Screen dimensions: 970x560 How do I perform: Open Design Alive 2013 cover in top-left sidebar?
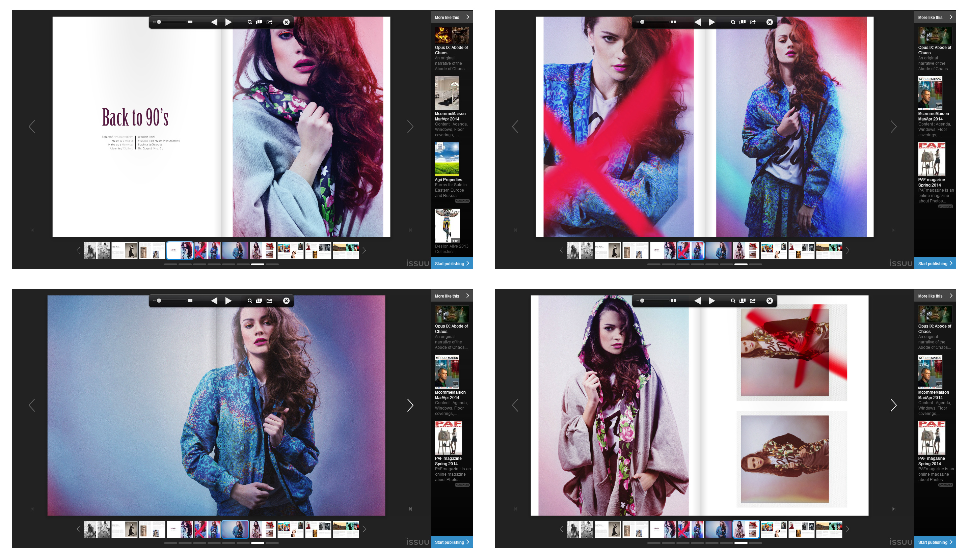coord(447,226)
